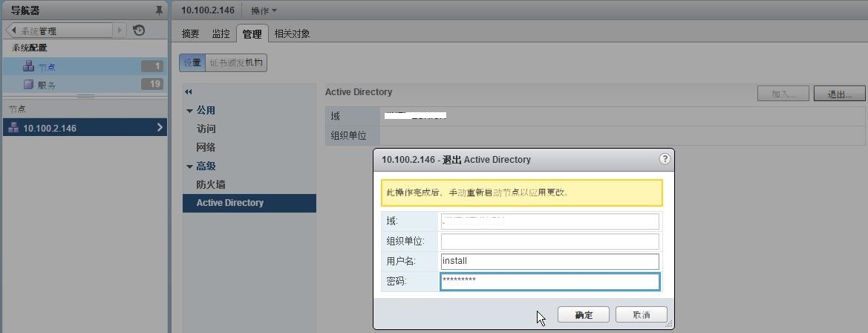Go back to 系统管理
The width and height of the screenshot is (868, 333).
(x=59, y=30)
